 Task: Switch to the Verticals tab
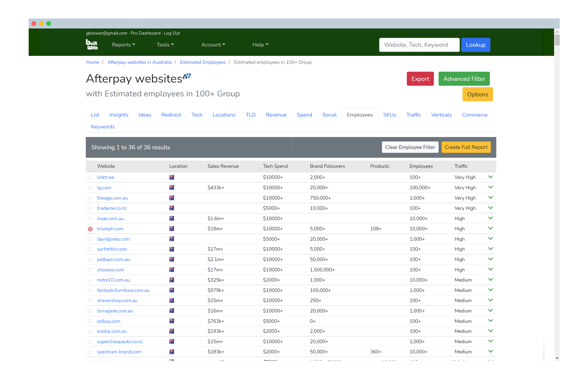(x=441, y=115)
